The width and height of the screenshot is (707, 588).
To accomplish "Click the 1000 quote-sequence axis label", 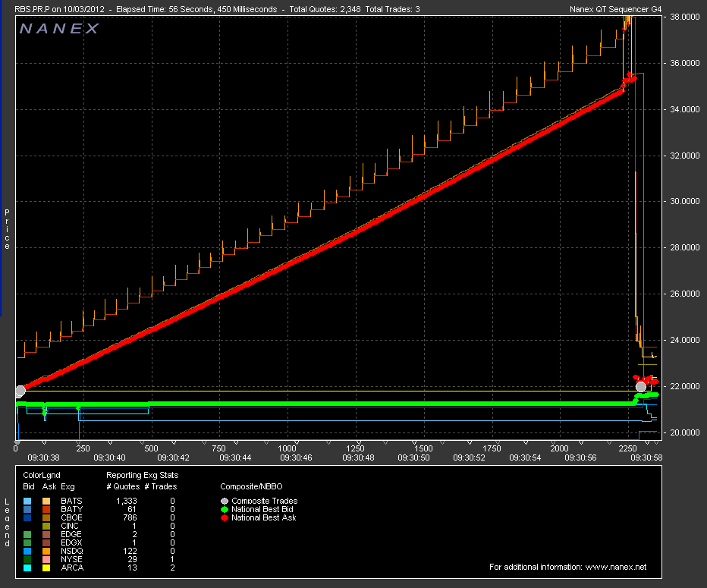I will point(288,448).
